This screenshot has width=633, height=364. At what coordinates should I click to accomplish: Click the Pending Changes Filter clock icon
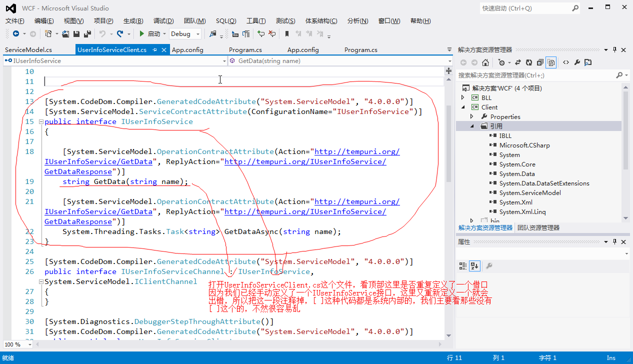click(501, 62)
